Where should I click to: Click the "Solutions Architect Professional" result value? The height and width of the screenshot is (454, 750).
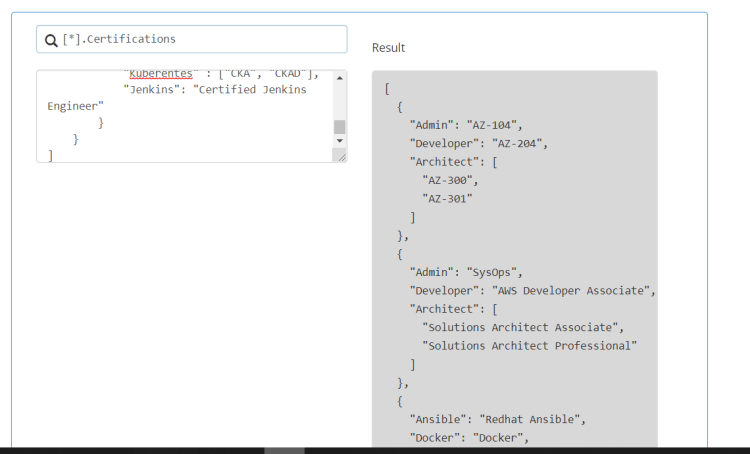click(x=529, y=346)
